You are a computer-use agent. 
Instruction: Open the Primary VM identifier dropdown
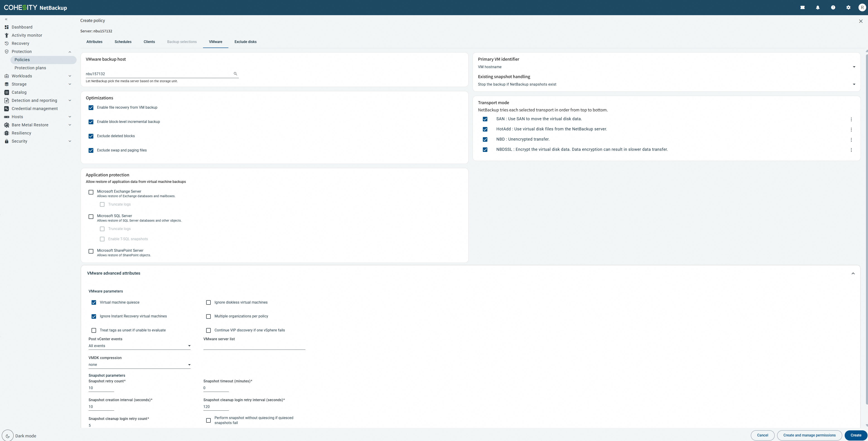[667, 67]
